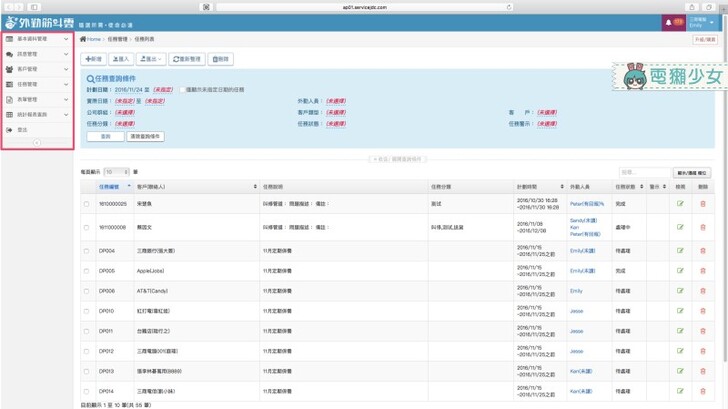Click the notification bell icon
728x409 pixels.
point(668,22)
